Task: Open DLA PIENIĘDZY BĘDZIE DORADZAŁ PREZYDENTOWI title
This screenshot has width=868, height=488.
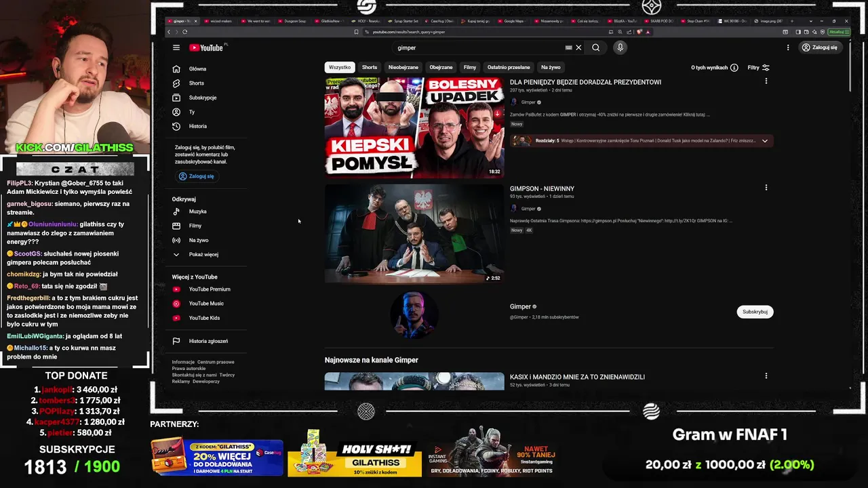Action: (x=585, y=82)
